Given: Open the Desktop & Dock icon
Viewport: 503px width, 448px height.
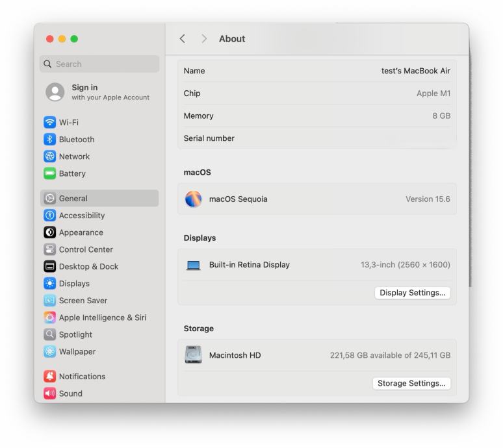Looking at the screenshot, I should point(50,266).
